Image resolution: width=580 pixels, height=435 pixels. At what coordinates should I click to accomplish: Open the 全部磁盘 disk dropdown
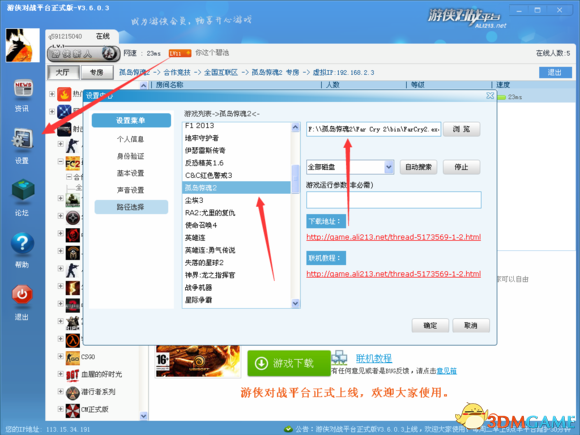pos(350,167)
